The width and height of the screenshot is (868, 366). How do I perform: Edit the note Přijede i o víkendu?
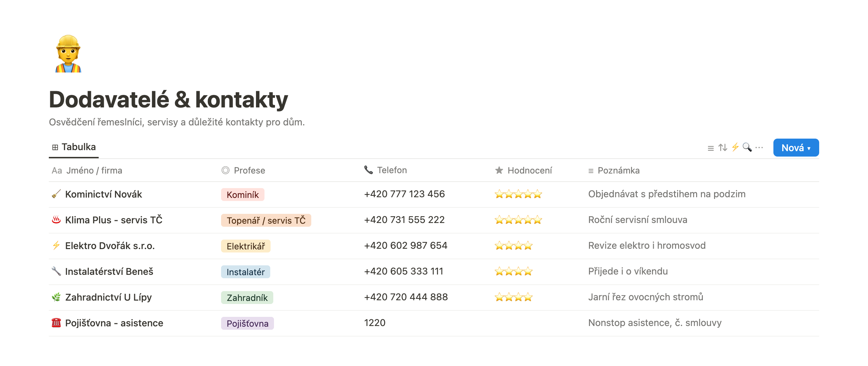click(x=628, y=271)
